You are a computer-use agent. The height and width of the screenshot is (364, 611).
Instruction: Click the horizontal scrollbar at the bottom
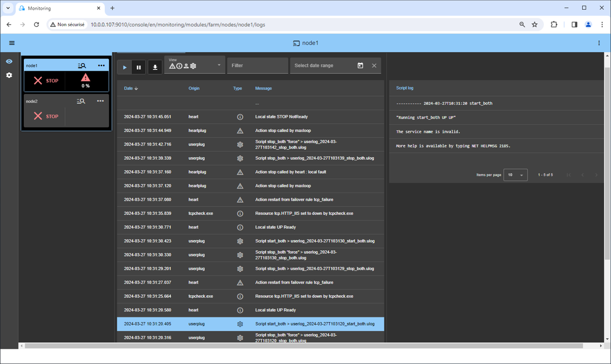click(x=303, y=346)
